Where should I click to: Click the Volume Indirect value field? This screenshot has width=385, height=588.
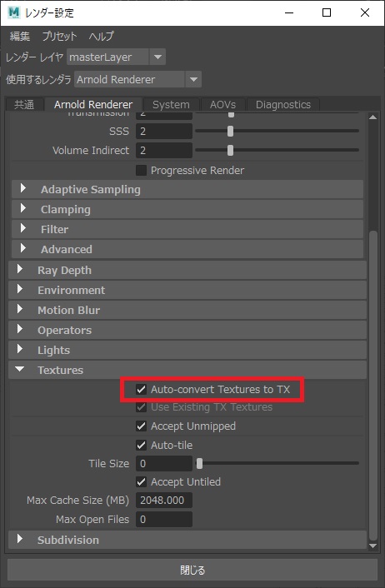[164, 151]
